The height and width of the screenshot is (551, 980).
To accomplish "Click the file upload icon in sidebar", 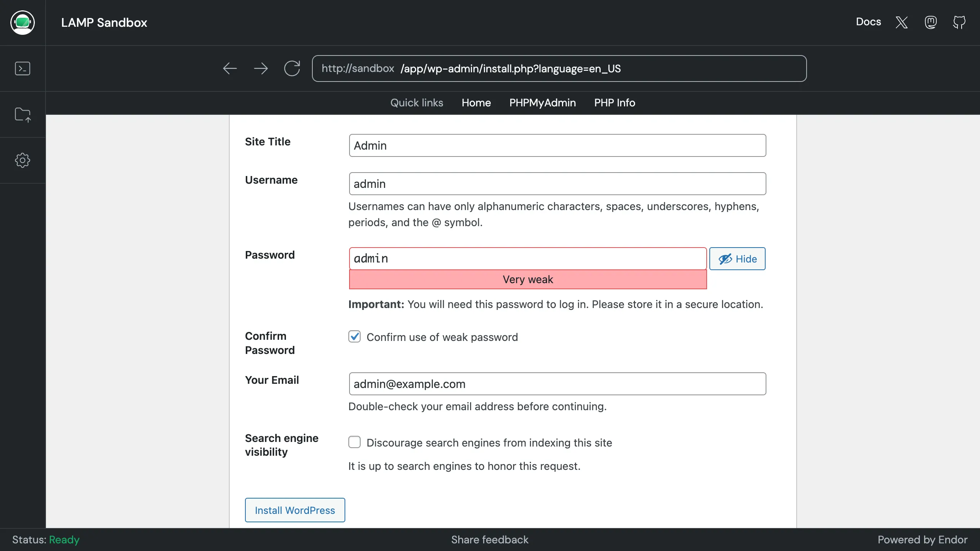I will 23,114.
